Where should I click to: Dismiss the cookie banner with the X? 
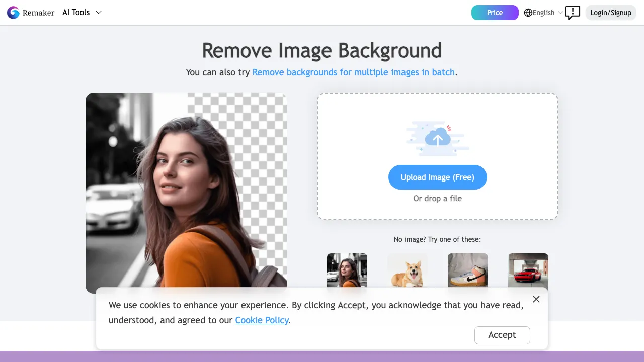point(536,299)
